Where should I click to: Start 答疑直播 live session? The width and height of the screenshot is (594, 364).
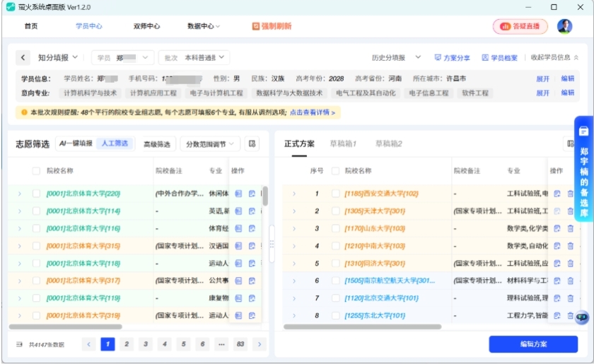pos(520,27)
